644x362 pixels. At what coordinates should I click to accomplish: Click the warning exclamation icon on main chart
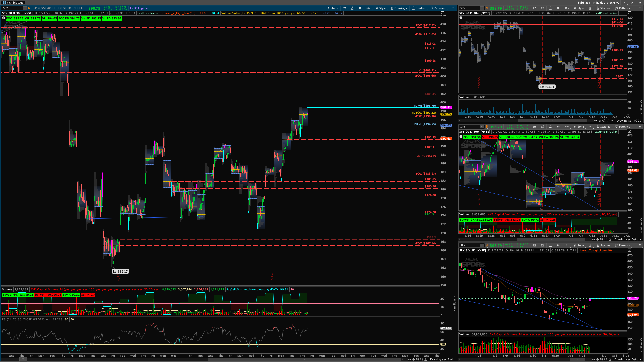[3, 18]
